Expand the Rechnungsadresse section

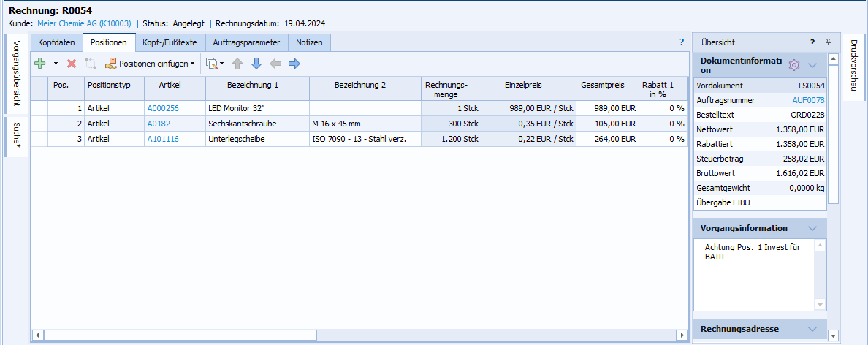812,329
